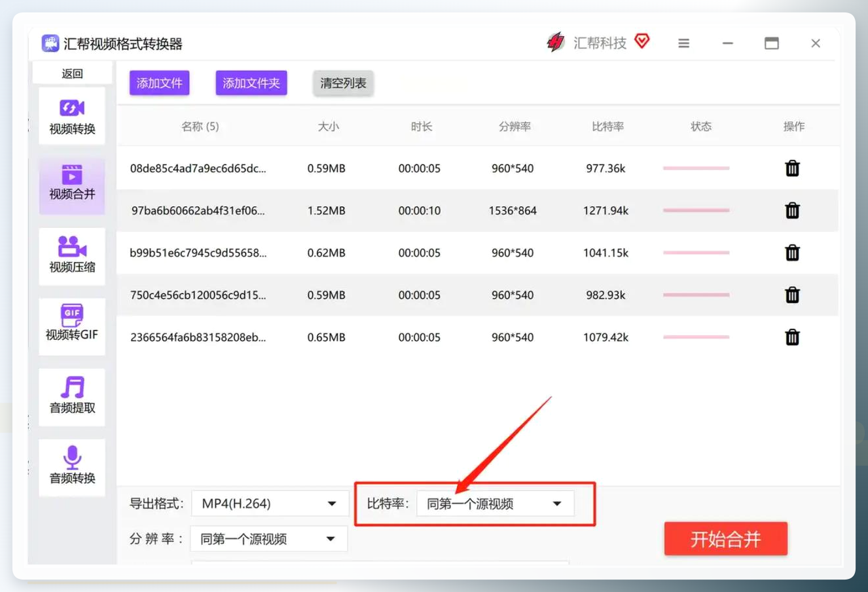This screenshot has height=592, width=868.
Task: Click the status progress bar for 08de85c4ad7a9ec6d65dc
Action: 696,168
